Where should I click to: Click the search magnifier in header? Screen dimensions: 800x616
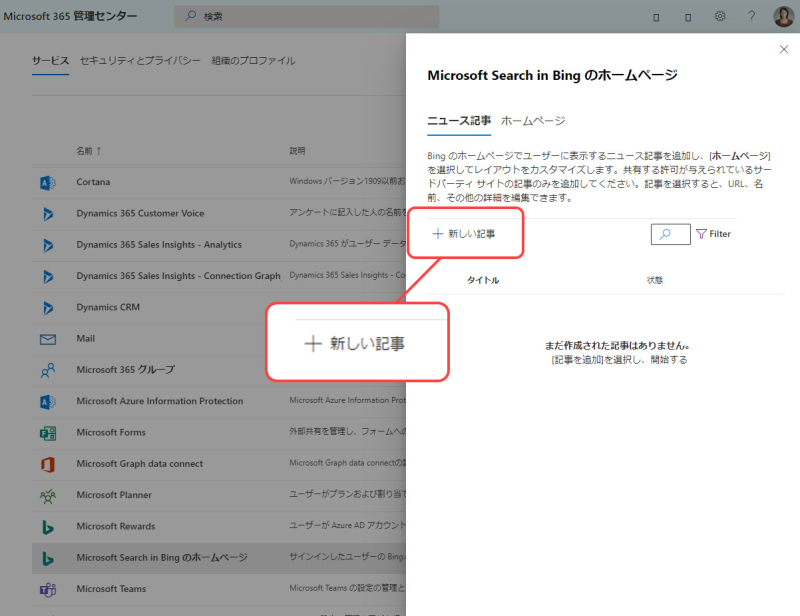[x=190, y=16]
